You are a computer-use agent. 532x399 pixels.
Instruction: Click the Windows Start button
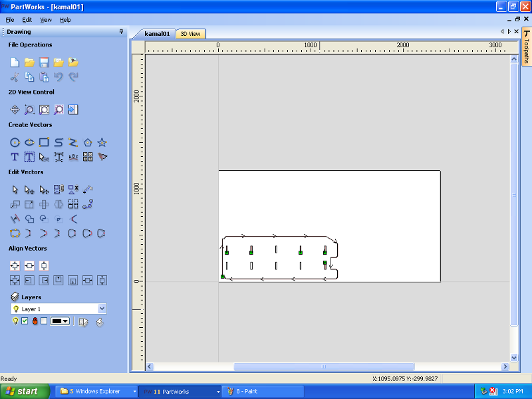click(x=25, y=391)
